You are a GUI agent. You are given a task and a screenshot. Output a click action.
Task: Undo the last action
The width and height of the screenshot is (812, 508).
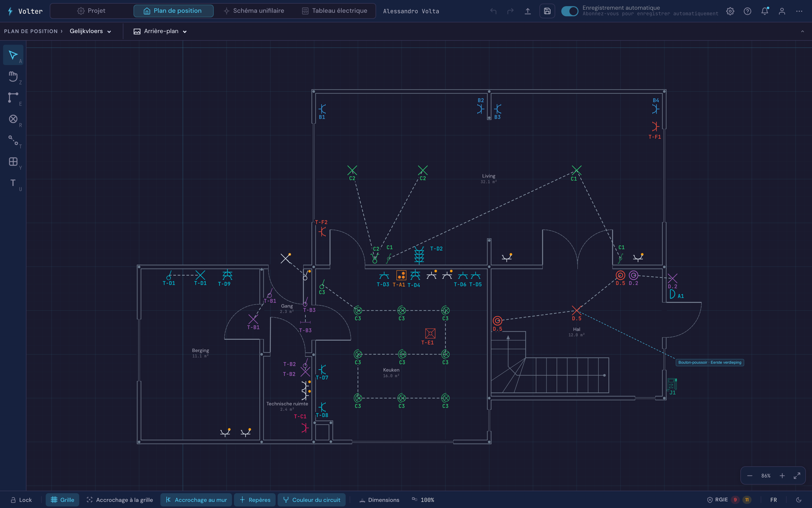click(x=493, y=11)
